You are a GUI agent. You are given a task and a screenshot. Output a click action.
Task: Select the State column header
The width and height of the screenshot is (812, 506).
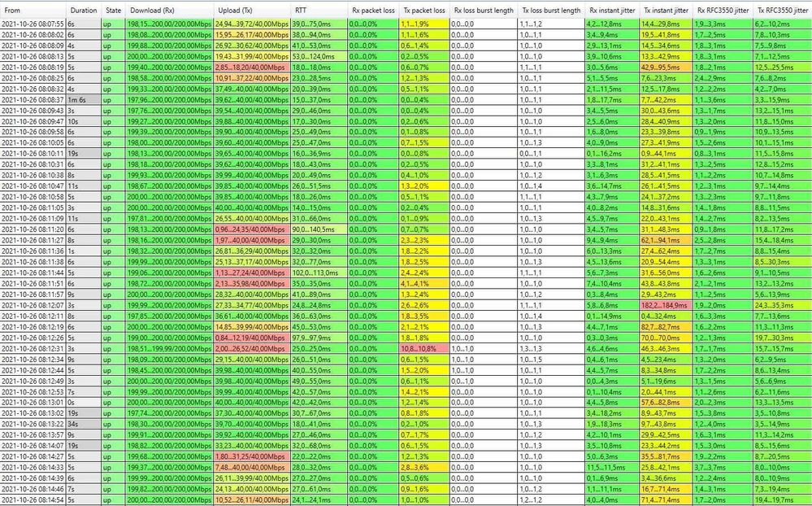[113, 10]
